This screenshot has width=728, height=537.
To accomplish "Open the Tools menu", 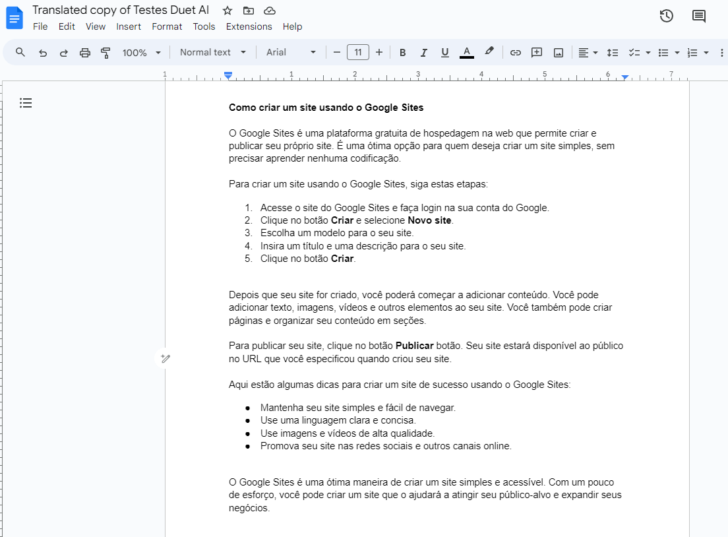I will point(204,26).
